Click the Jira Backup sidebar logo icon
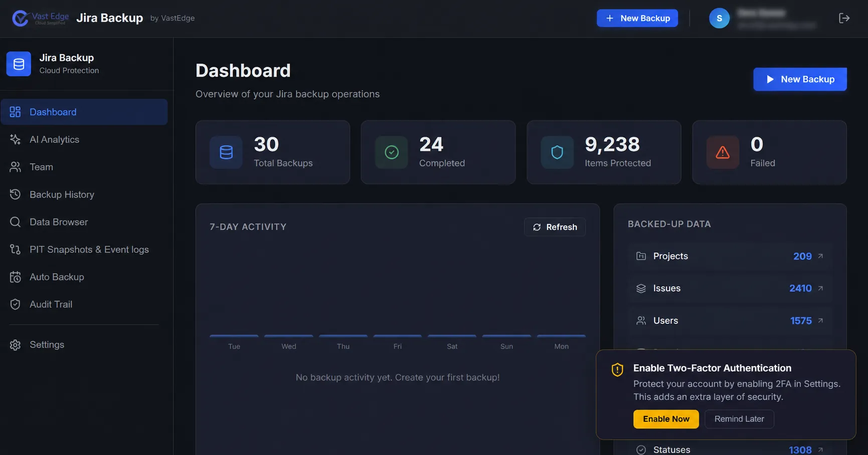The height and width of the screenshot is (455, 868). tap(19, 64)
